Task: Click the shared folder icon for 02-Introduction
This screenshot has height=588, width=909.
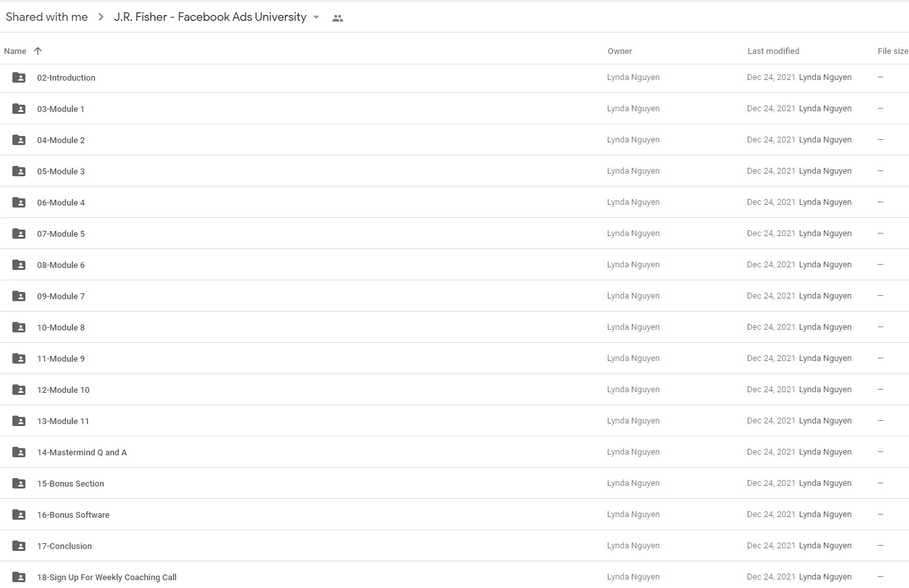Action: click(x=19, y=77)
